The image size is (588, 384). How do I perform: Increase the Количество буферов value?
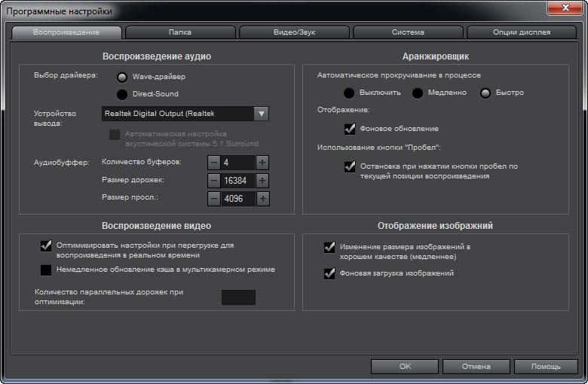click(x=262, y=163)
